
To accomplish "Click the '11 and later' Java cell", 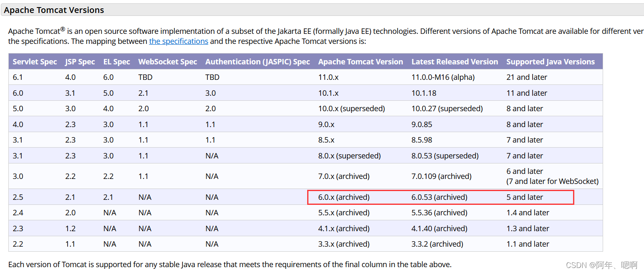I will point(527,93).
